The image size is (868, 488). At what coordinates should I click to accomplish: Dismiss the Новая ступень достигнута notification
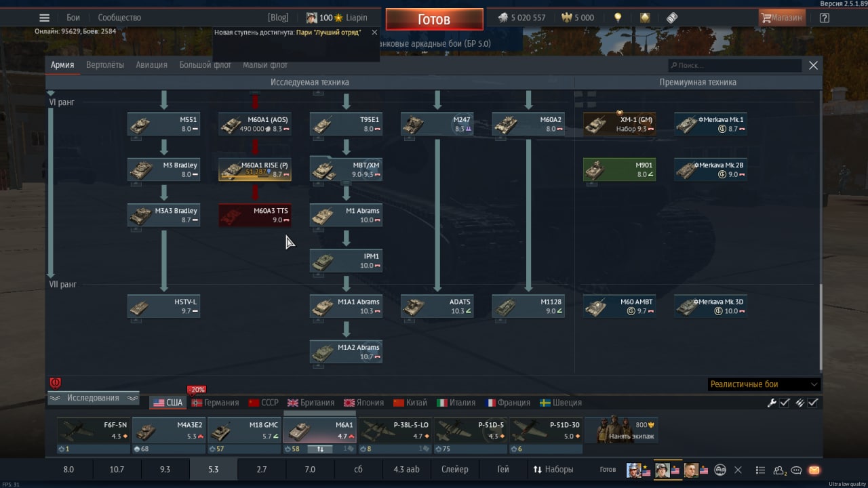(374, 32)
